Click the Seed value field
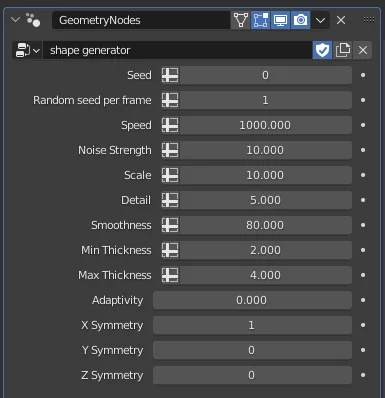This screenshot has width=385, height=398. point(265,75)
